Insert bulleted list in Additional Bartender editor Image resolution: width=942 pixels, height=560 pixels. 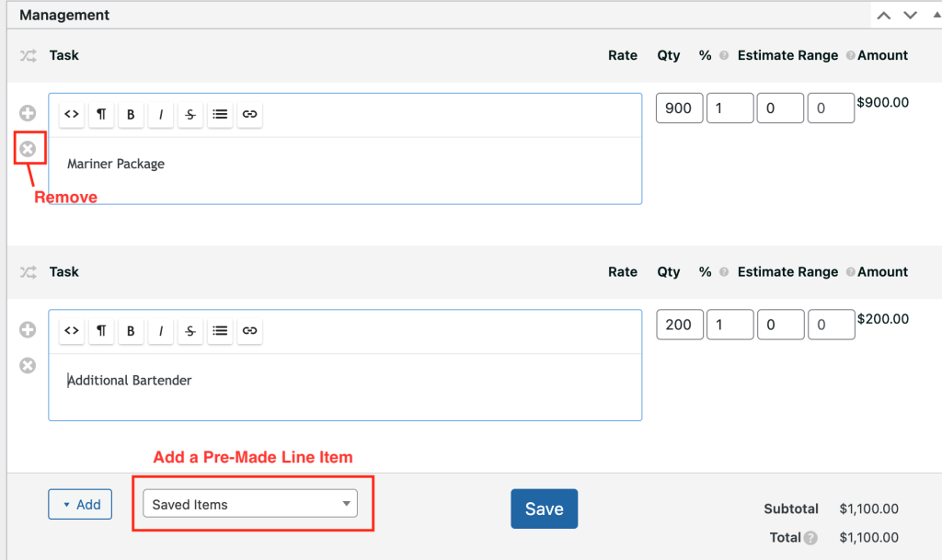(220, 331)
